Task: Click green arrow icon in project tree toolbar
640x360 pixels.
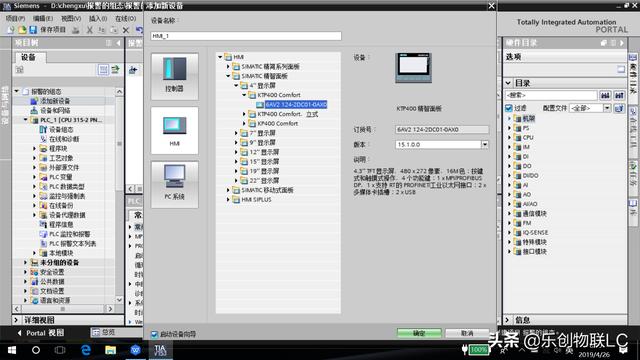Action: pyautogui.click(x=116, y=70)
